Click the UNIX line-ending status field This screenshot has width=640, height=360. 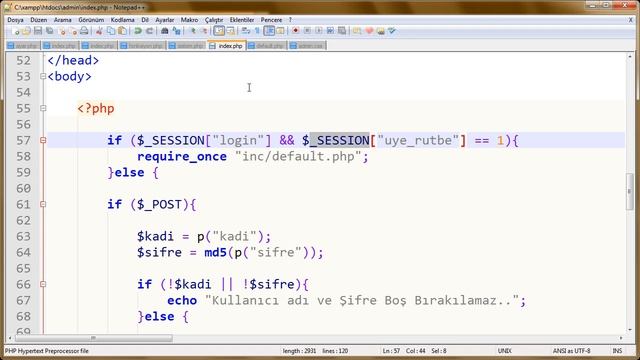point(504,351)
